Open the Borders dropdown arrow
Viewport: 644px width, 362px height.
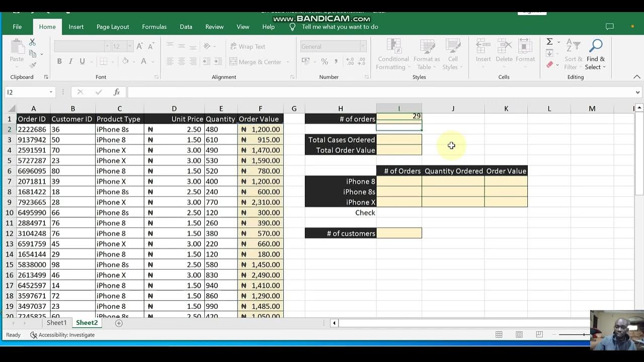[112, 61]
